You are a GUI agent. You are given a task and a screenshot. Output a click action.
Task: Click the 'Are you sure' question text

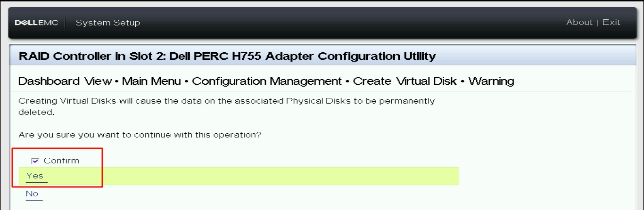click(140, 135)
